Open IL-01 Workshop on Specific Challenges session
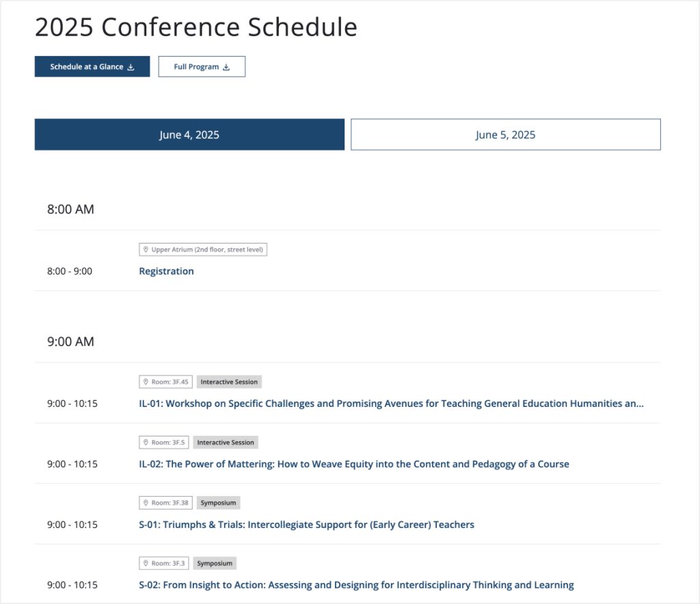This screenshot has width=700, height=604. click(391, 404)
